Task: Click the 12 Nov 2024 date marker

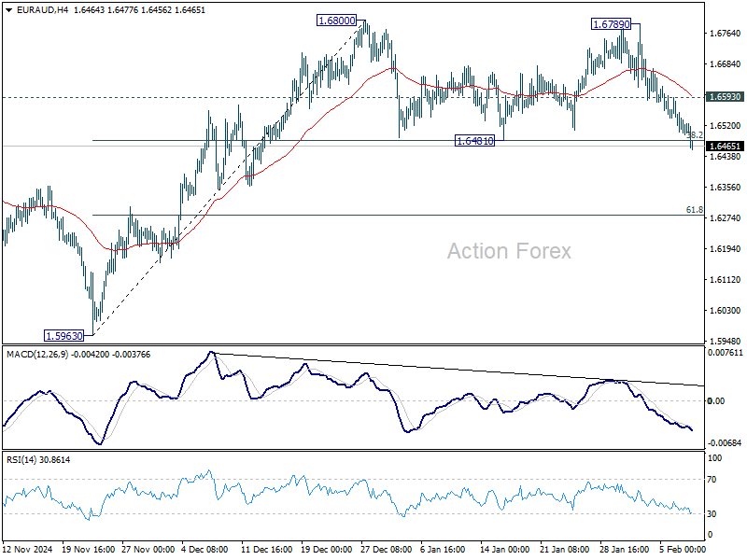Action: pyautogui.click(x=27, y=549)
